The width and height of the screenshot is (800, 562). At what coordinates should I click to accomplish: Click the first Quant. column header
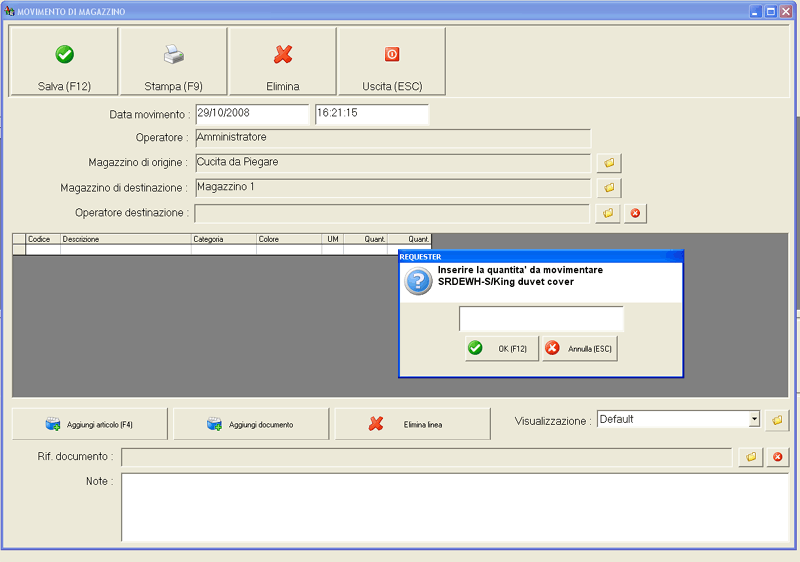365,239
